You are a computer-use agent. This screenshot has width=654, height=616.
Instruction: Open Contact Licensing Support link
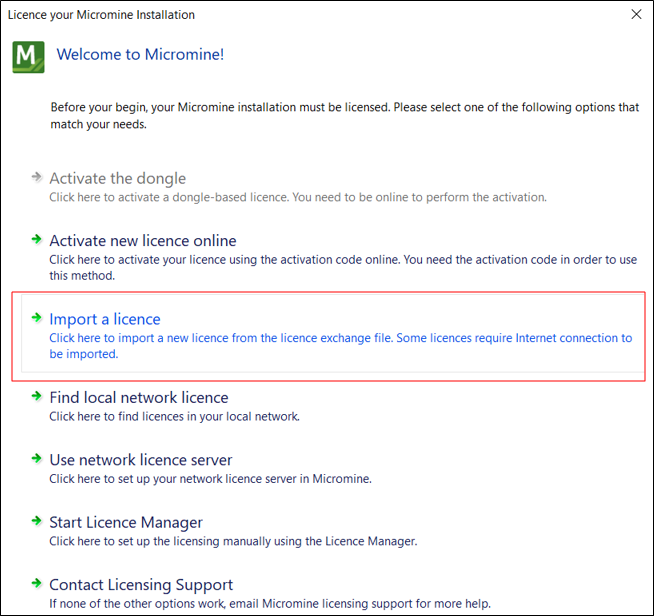click(141, 585)
